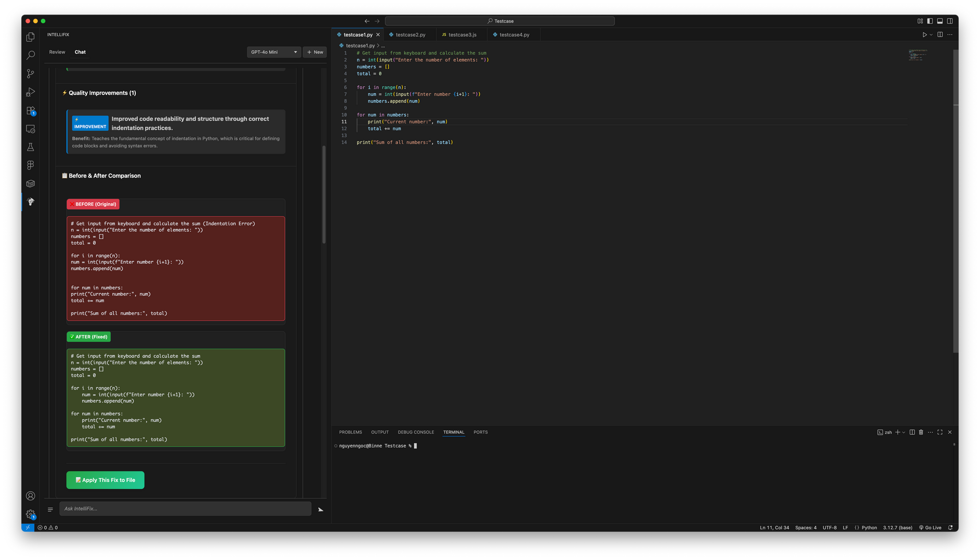Open the GPT-4o Mini model dropdown
Image resolution: width=980 pixels, height=560 pixels.
[274, 52]
